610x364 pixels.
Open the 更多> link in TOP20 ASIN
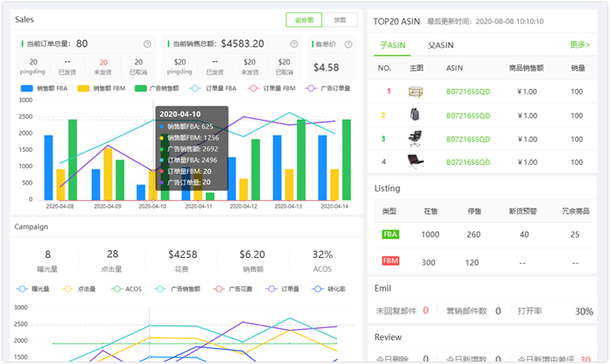(x=580, y=45)
